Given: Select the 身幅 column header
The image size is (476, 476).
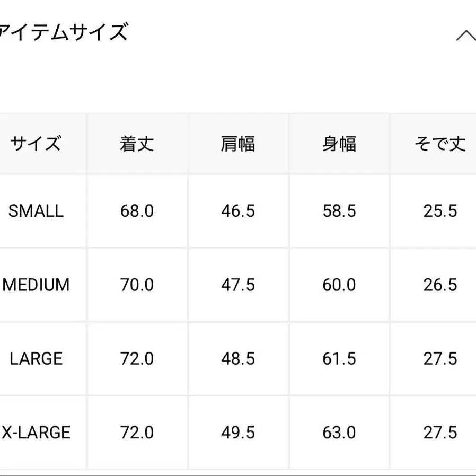Looking at the screenshot, I should 339,144.
